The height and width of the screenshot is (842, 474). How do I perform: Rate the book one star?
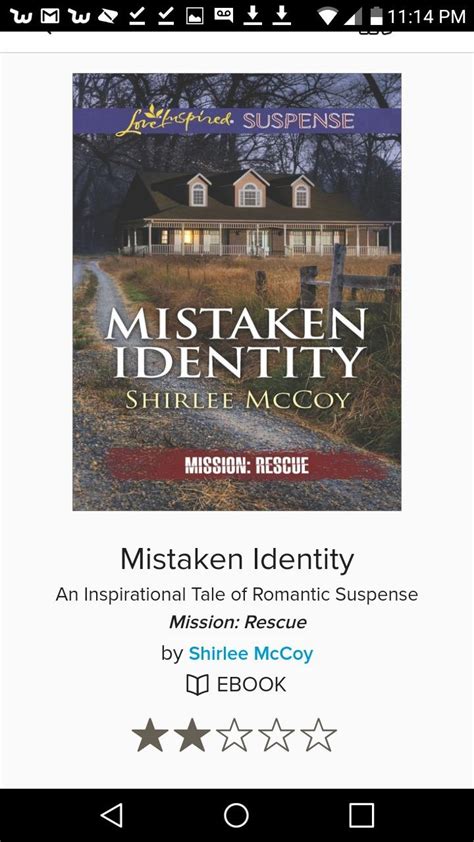tap(150, 735)
